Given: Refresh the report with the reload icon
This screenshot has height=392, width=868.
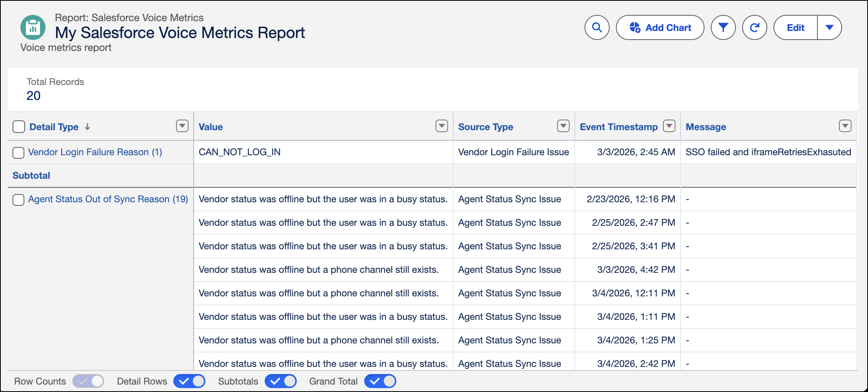Looking at the screenshot, I should [754, 27].
